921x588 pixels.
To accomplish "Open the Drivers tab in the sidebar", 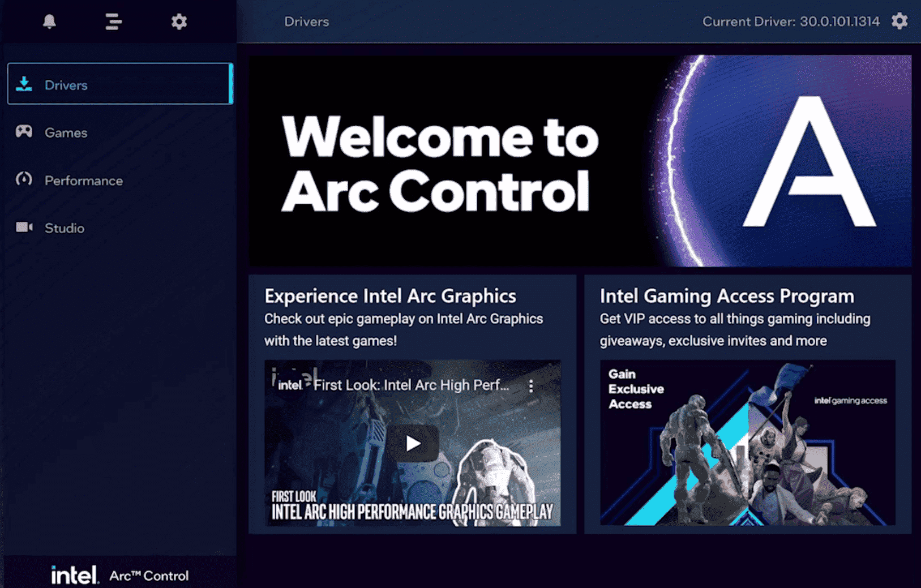I will 66,85.
